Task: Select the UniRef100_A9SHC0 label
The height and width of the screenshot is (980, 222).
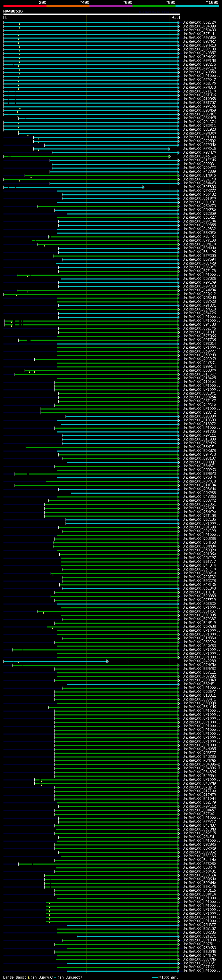Action: pyautogui.click(x=199, y=153)
